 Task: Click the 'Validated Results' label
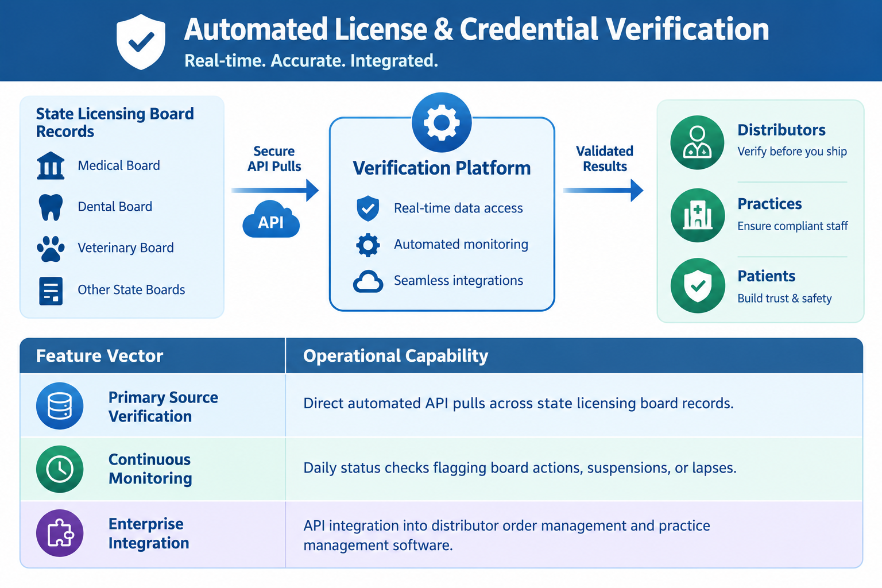(x=605, y=158)
